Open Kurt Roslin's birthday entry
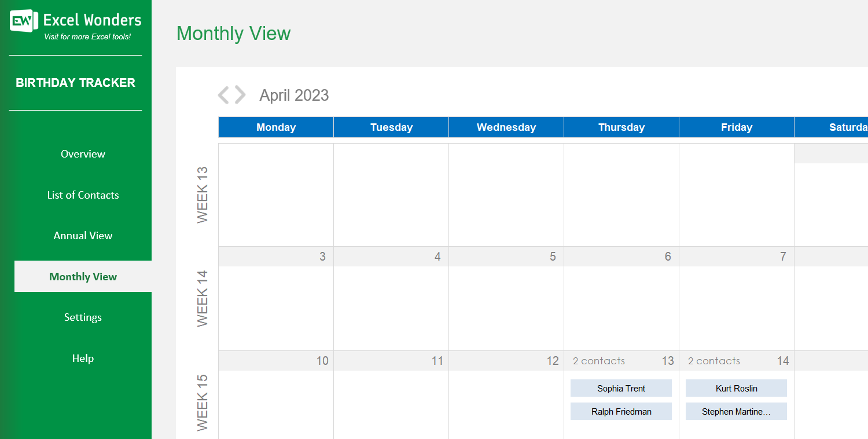The image size is (868, 439). point(736,388)
